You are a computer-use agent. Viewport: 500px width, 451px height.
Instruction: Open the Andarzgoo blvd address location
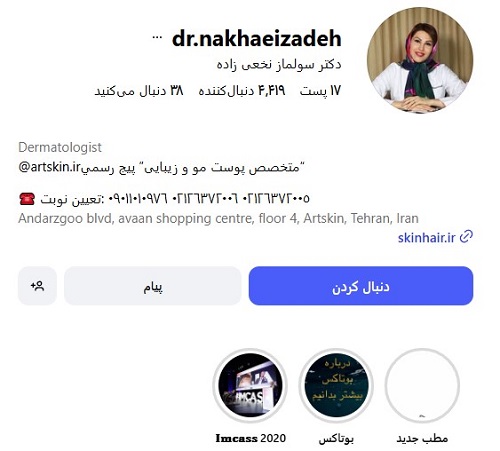(x=218, y=218)
